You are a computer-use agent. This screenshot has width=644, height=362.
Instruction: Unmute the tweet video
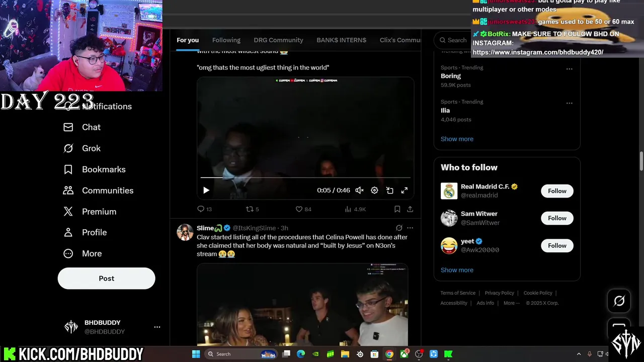point(359,190)
